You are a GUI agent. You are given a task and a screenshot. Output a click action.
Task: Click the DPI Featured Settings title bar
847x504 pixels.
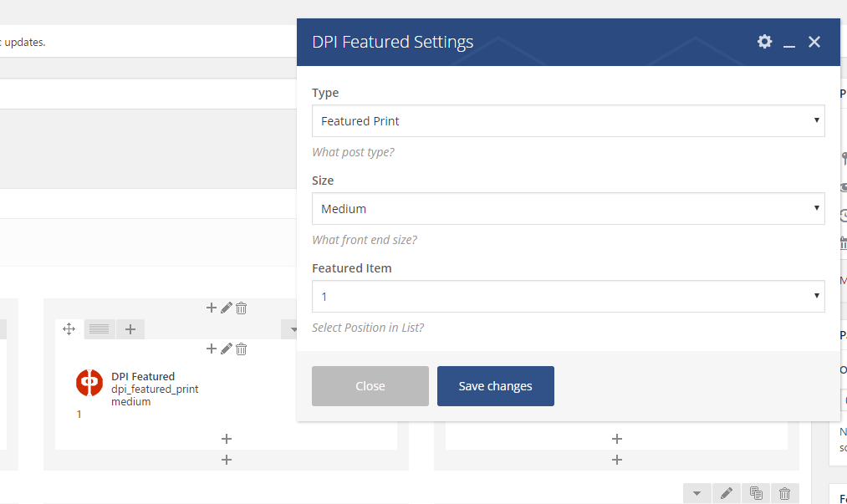tap(518, 42)
